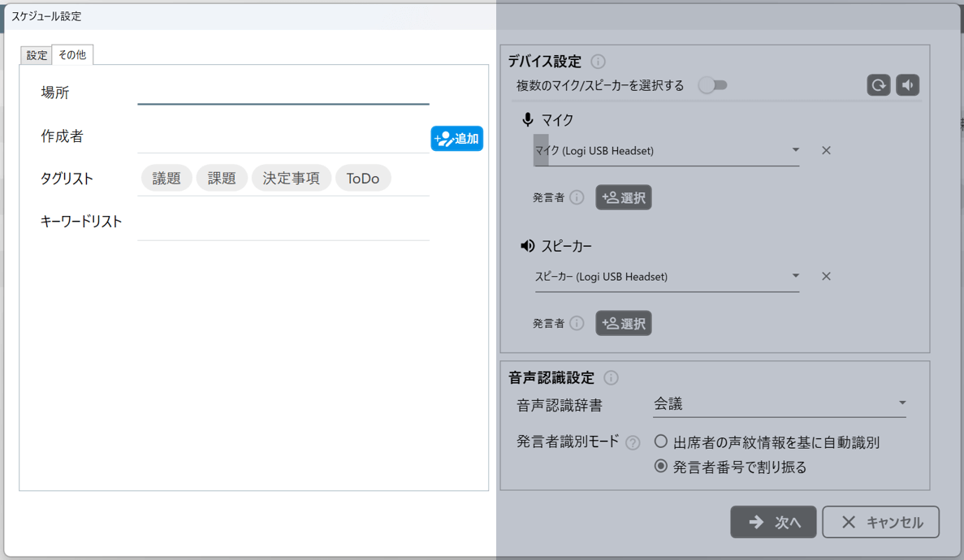Expand the 音声認識辞書 dropdown
Viewport: 964px width, 560px height.
click(779, 403)
